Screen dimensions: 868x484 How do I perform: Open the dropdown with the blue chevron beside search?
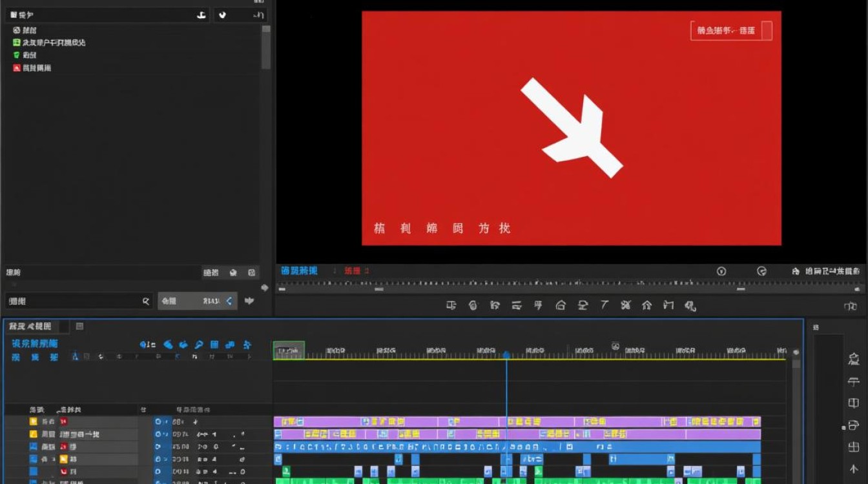coord(229,301)
